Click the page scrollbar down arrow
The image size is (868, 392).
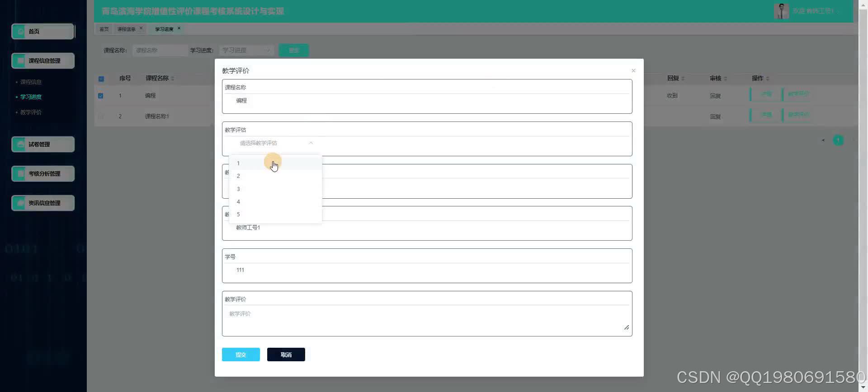click(x=863, y=387)
